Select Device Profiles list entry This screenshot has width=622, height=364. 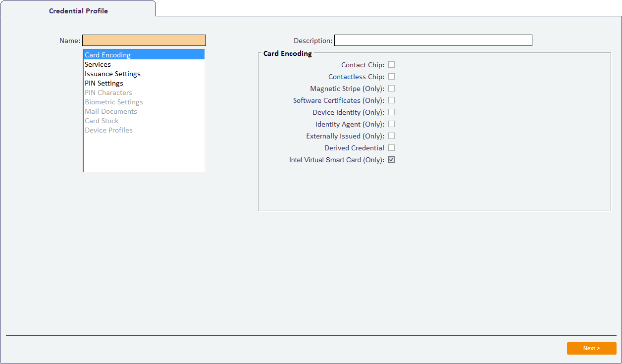click(109, 130)
